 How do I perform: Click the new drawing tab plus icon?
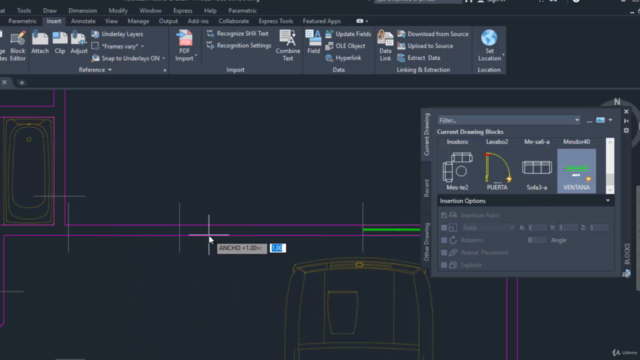pos(22,82)
